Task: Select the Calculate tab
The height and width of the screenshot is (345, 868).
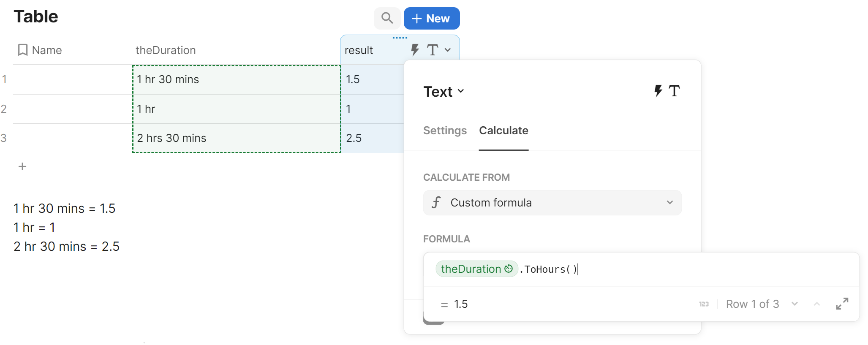Action: tap(503, 130)
